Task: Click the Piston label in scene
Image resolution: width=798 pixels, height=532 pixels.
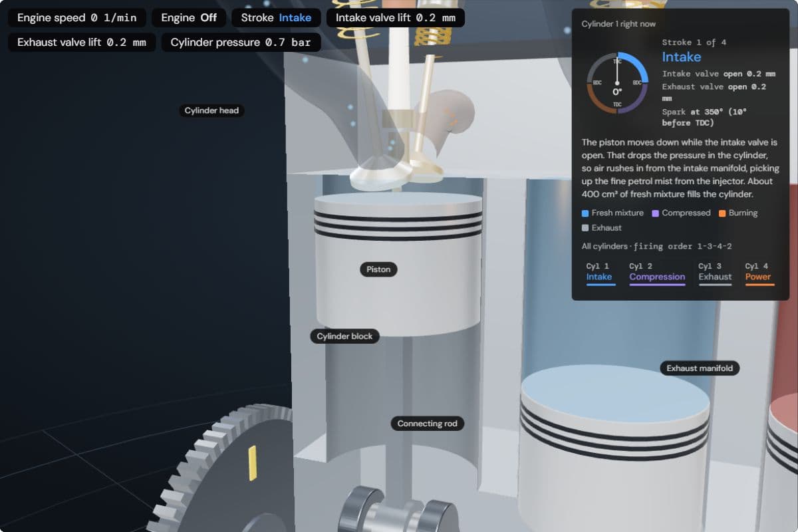Action: click(379, 269)
